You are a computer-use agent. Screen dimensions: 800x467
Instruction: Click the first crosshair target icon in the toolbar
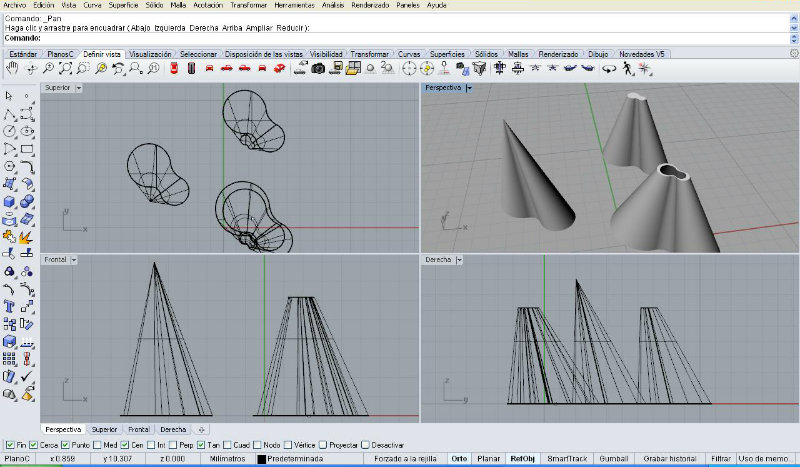[x=409, y=68]
